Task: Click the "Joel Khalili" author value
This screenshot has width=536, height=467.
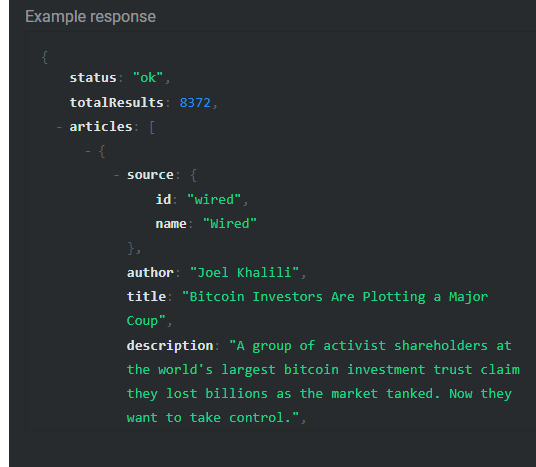Action: [x=244, y=272]
